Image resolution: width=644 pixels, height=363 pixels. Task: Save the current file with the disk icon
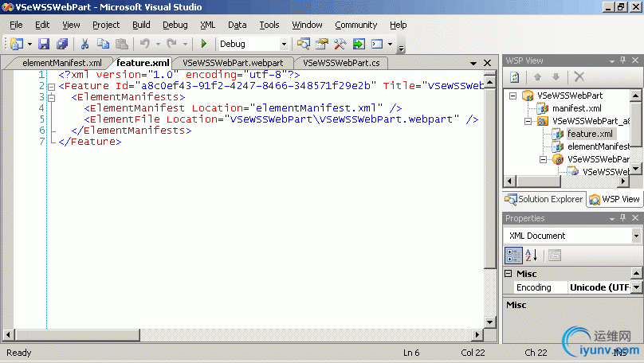[x=44, y=44]
